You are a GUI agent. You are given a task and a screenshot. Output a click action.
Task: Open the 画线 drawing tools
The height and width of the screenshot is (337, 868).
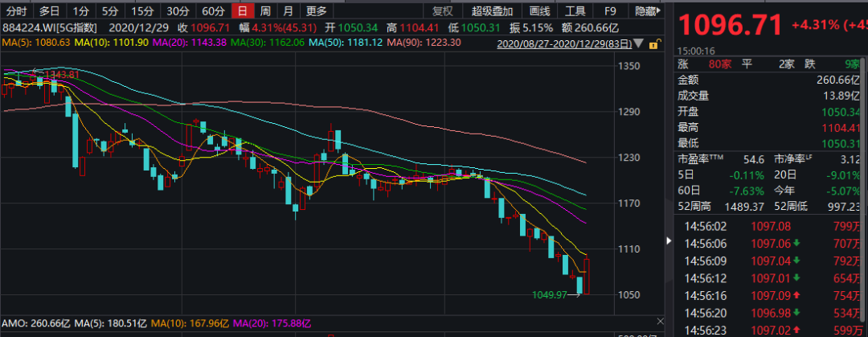click(x=539, y=11)
